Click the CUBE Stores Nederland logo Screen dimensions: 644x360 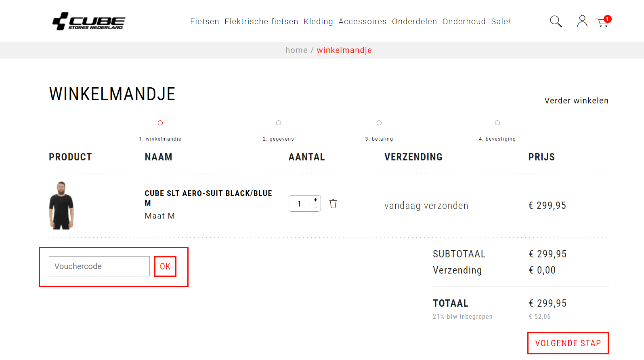click(89, 21)
